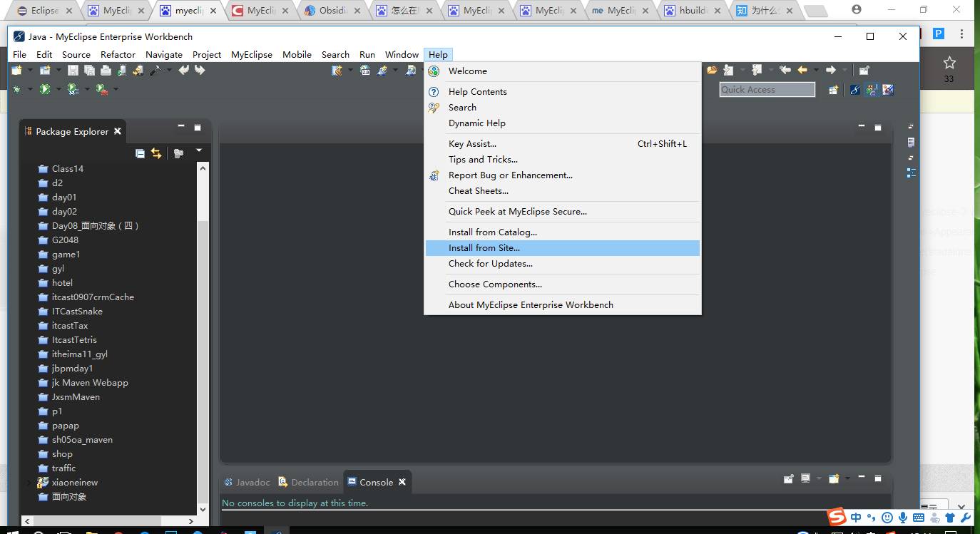Click the Package Explorer scroll down arrow
The height and width of the screenshot is (534, 980).
tap(203, 510)
